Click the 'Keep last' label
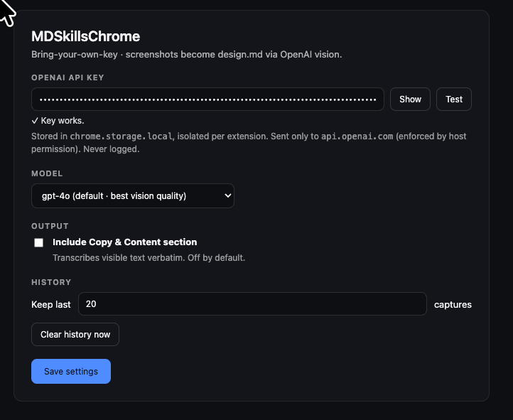Image resolution: width=513 pixels, height=420 pixels. [x=51, y=305]
